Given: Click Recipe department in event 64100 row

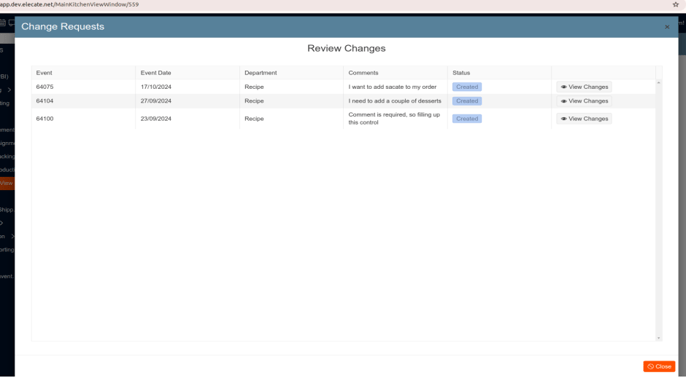Looking at the screenshot, I should (x=254, y=119).
